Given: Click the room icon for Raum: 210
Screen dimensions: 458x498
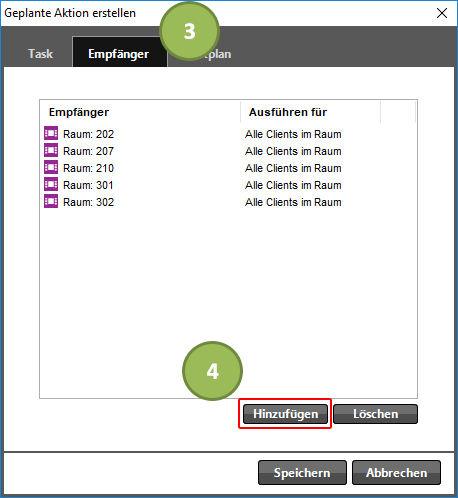Looking at the screenshot, I should click(x=51, y=167).
